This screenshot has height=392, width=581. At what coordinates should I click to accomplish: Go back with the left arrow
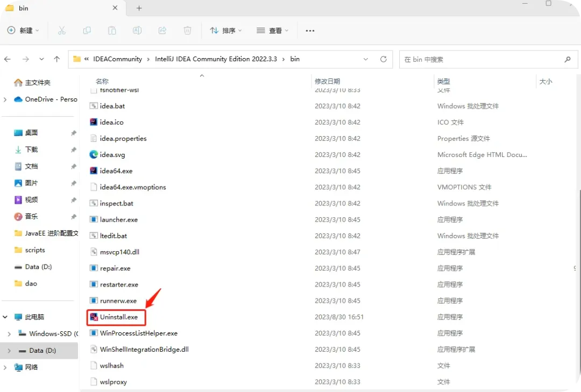[x=8, y=59]
